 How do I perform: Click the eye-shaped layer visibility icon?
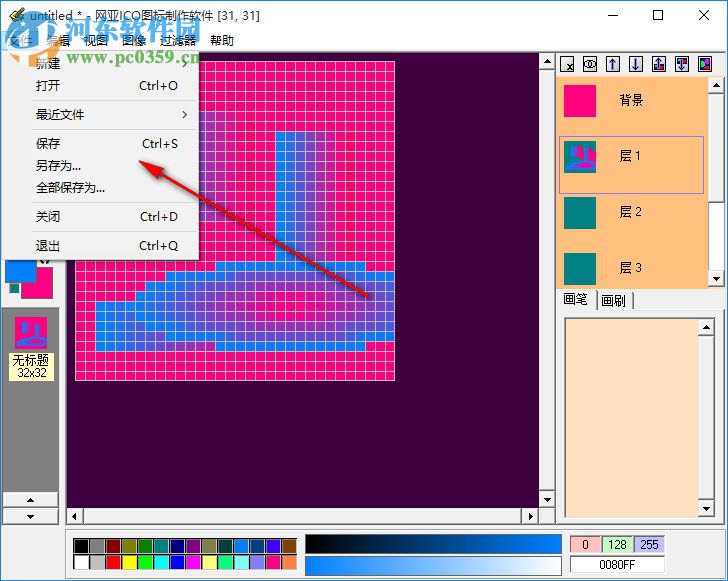click(x=590, y=64)
